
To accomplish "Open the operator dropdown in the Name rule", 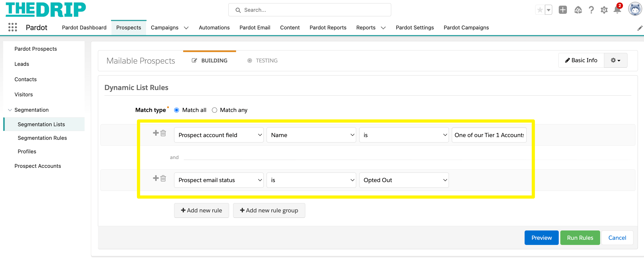I will 404,135.
